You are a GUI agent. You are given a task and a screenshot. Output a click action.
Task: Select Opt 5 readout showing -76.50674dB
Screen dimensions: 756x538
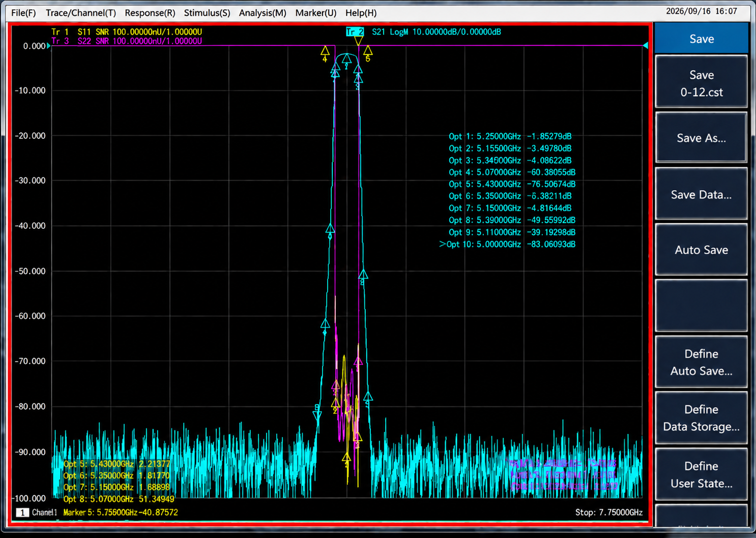point(512,184)
